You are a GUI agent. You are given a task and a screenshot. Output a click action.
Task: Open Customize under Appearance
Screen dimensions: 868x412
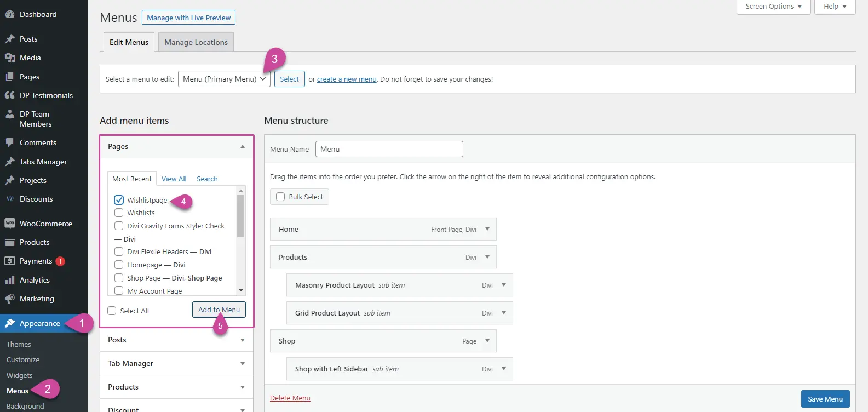click(23, 359)
